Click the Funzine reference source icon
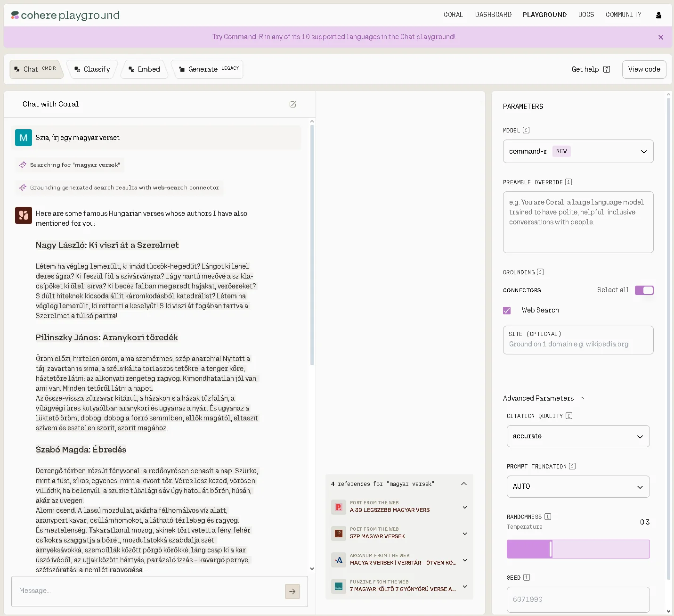 (339, 586)
